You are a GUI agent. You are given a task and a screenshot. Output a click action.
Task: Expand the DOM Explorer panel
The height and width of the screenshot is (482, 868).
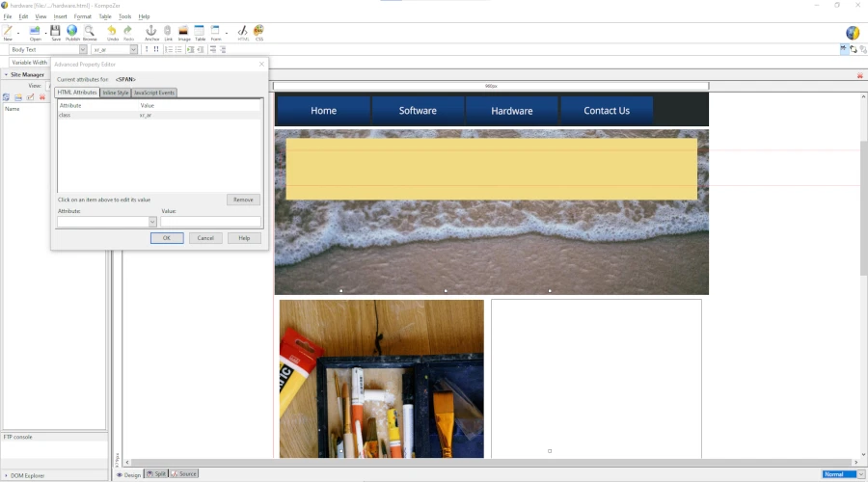click(x=6, y=475)
